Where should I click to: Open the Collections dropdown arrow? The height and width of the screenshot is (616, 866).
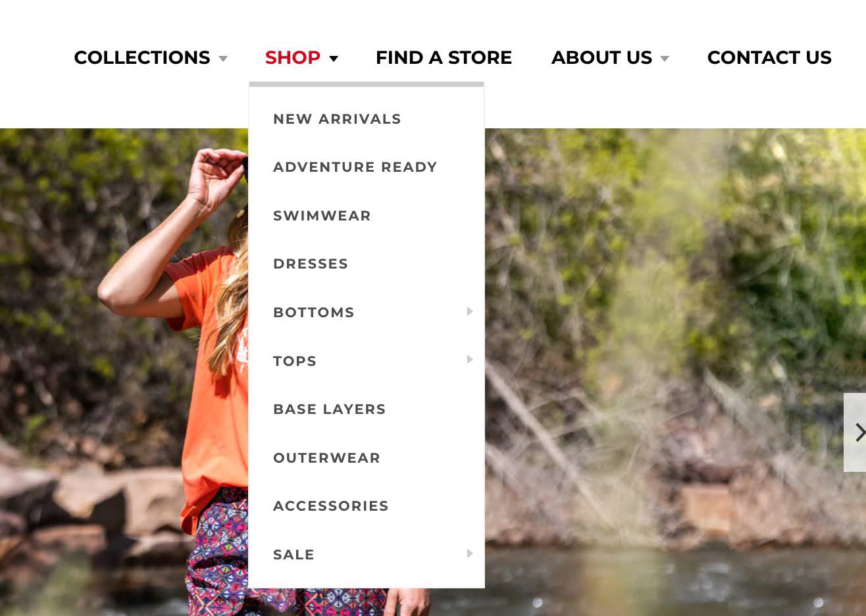(223, 59)
